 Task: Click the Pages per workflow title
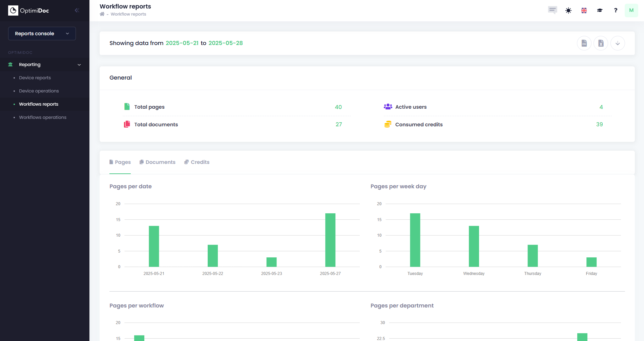pos(137,305)
